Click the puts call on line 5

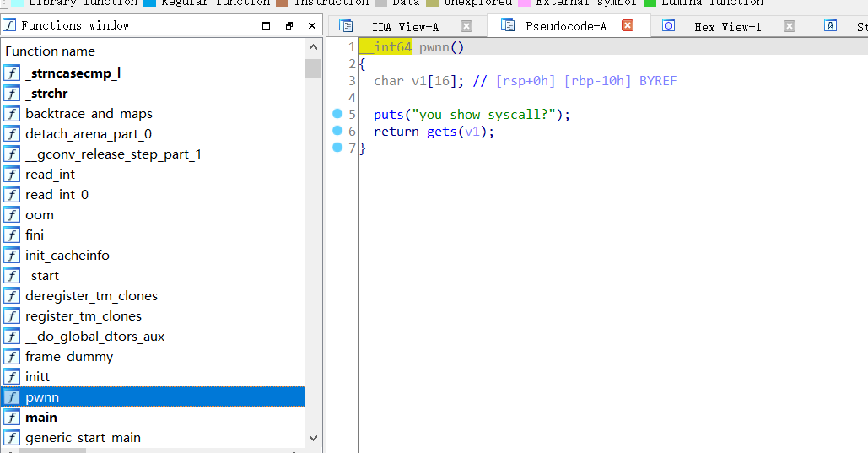tap(389, 115)
